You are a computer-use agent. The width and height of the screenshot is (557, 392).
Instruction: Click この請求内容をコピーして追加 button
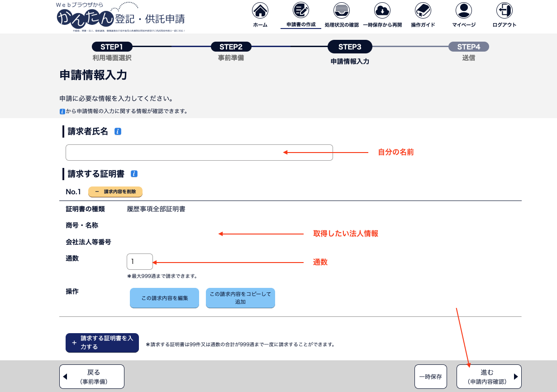point(240,298)
